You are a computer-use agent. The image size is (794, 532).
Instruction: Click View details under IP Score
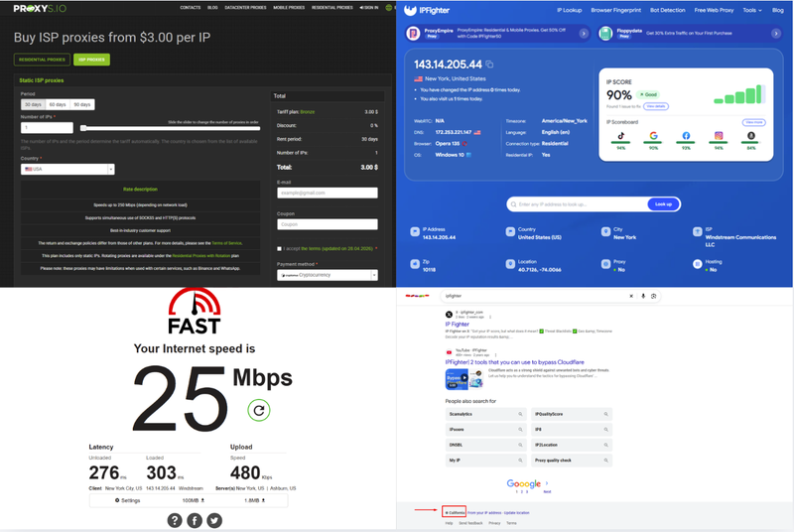coord(656,106)
